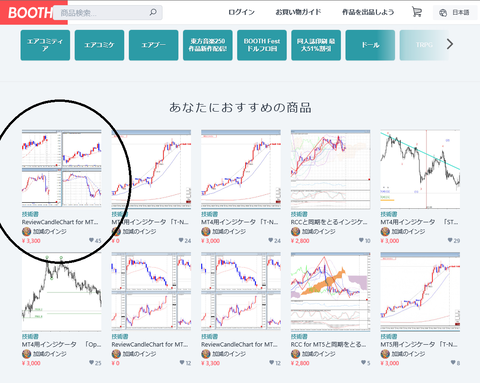Viewport: 480px width, 383px height.
Task: Open the shopping cart
Action: pyautogui.click(x=417, y=12)
